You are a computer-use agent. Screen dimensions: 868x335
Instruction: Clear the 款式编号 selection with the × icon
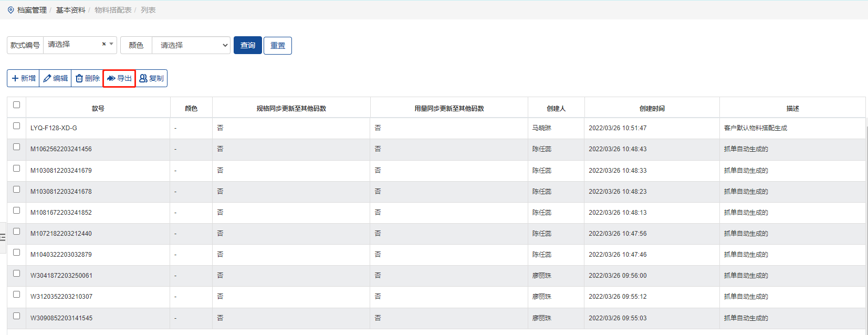point(104,44)
